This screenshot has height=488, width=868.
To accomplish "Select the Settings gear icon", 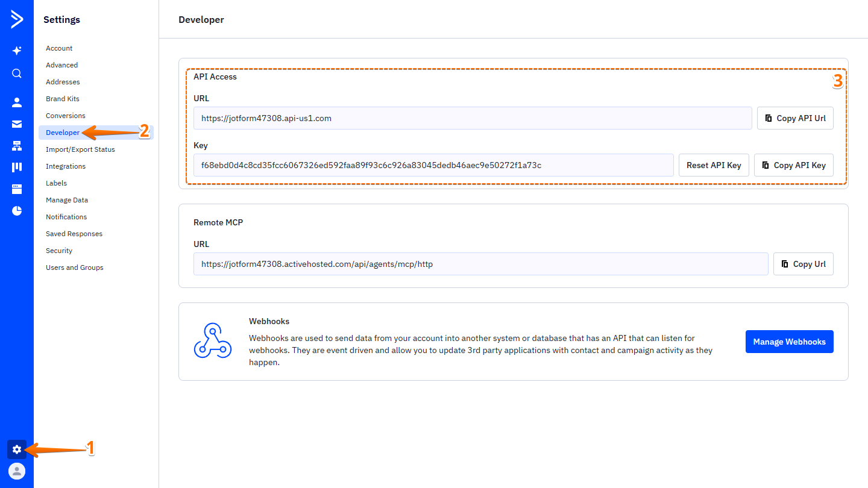I will [17, 449].
